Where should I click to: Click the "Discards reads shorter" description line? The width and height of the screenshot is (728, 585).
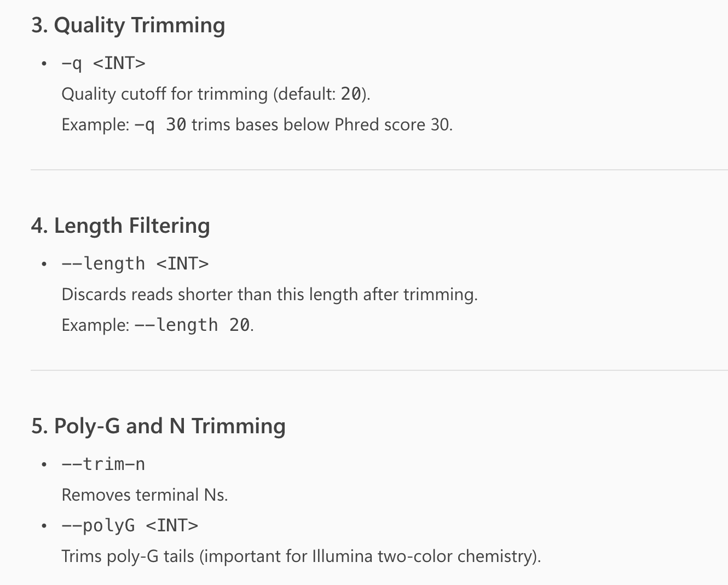click(x=269, y=295)
